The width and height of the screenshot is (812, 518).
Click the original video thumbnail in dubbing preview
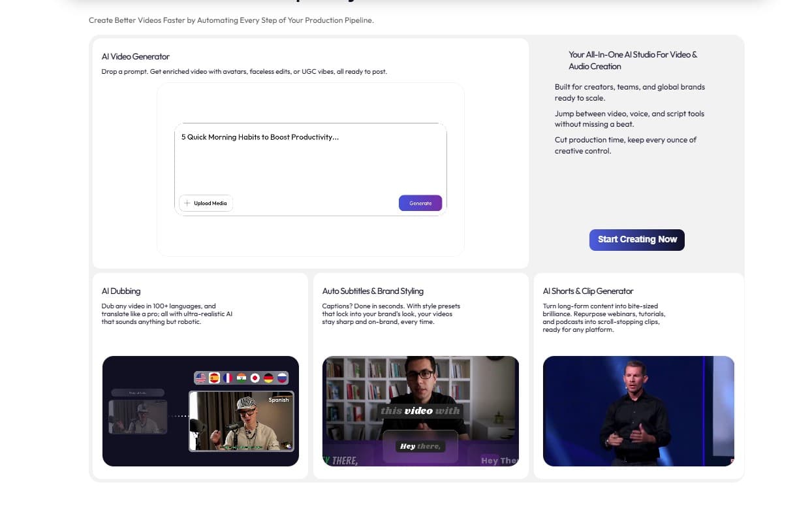point(138,417)
